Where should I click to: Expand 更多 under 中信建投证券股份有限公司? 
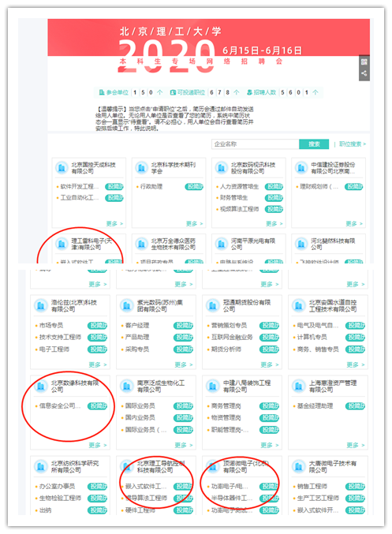(354, 223)
